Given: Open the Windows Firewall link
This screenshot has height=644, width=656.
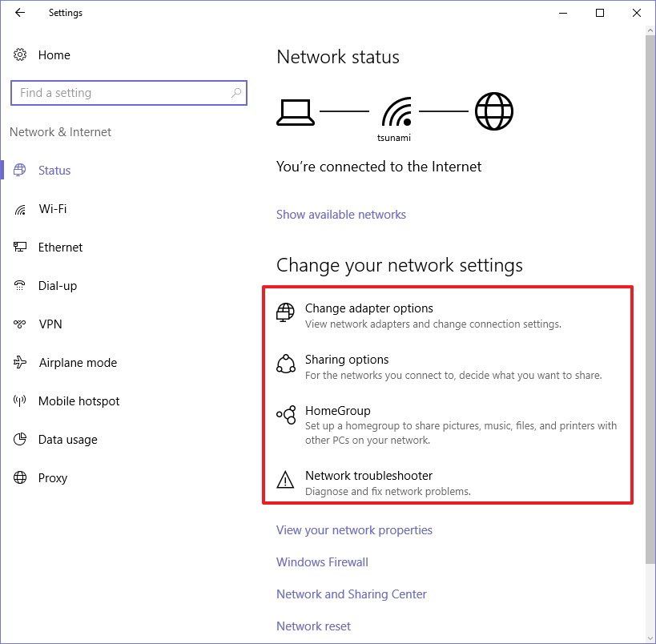Looking at the screenshot, I should (x=322, y=562).
